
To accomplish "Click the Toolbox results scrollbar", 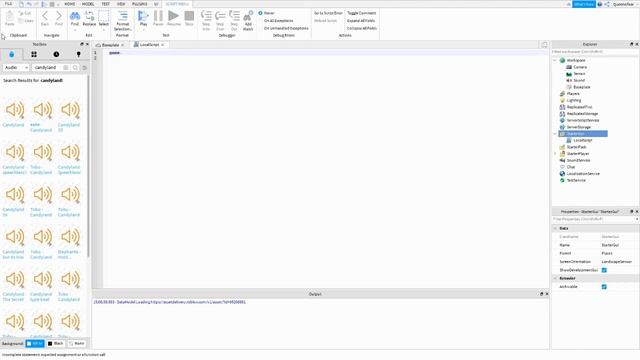I will pos(88,166).
